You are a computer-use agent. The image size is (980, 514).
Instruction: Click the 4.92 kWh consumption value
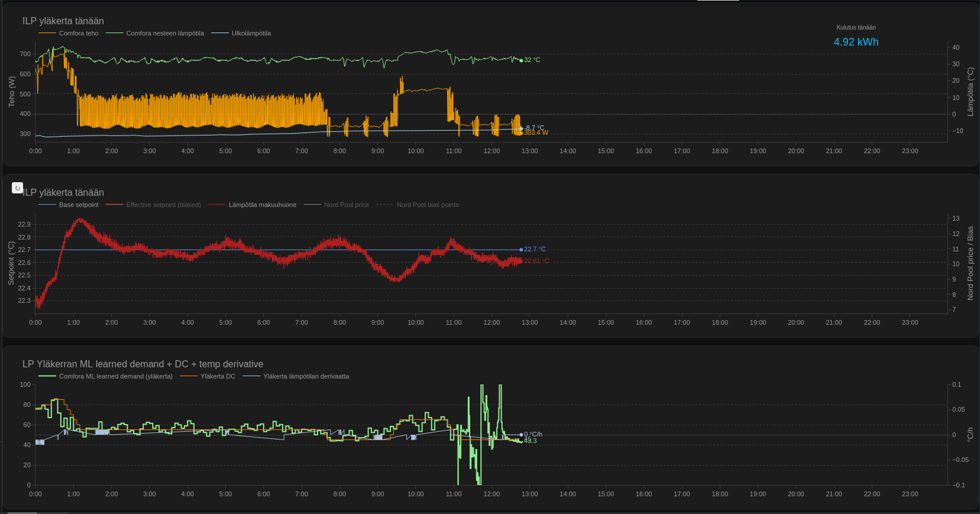(856, 42)
